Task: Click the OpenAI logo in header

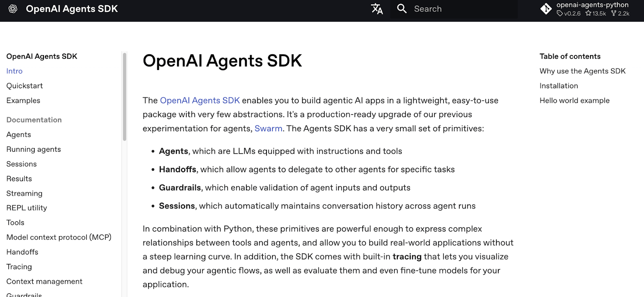Action: [x=13, y=9]
